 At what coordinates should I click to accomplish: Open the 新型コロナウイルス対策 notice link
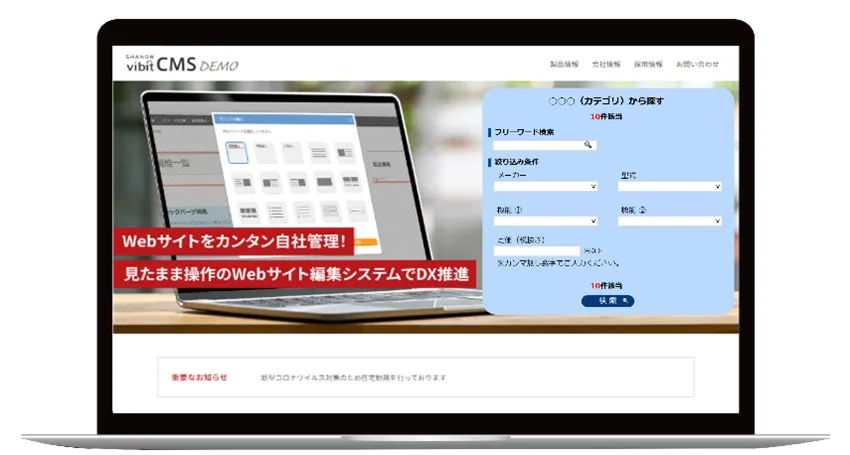(352, 378)
